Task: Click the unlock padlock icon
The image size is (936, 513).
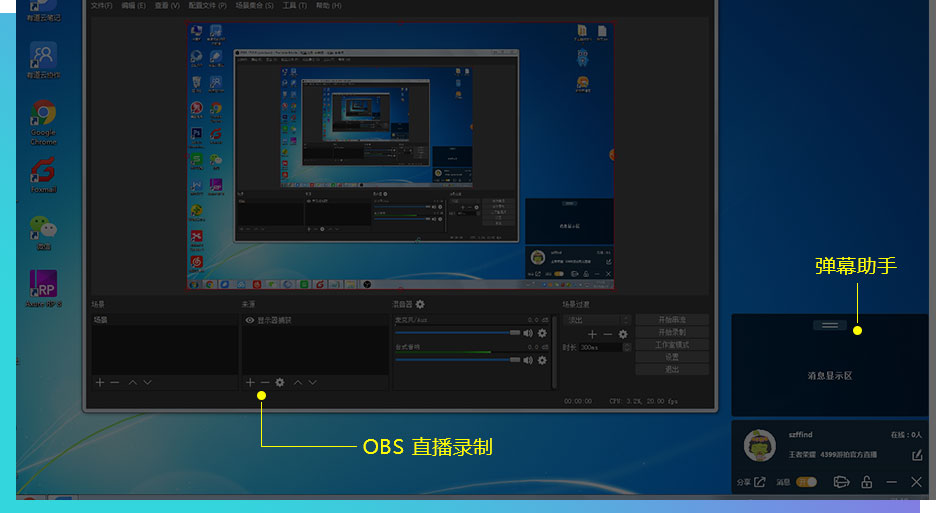Action: (x=867, y=482)
